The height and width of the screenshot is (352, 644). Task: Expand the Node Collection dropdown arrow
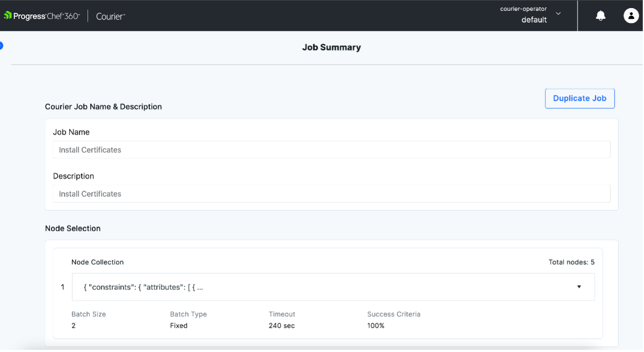pyautogui.click(x=579, y=287)
